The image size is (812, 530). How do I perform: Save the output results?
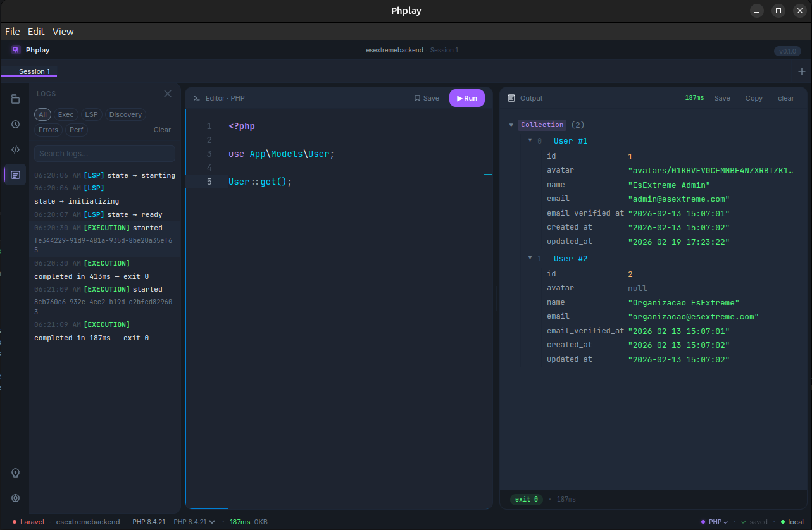722,98
